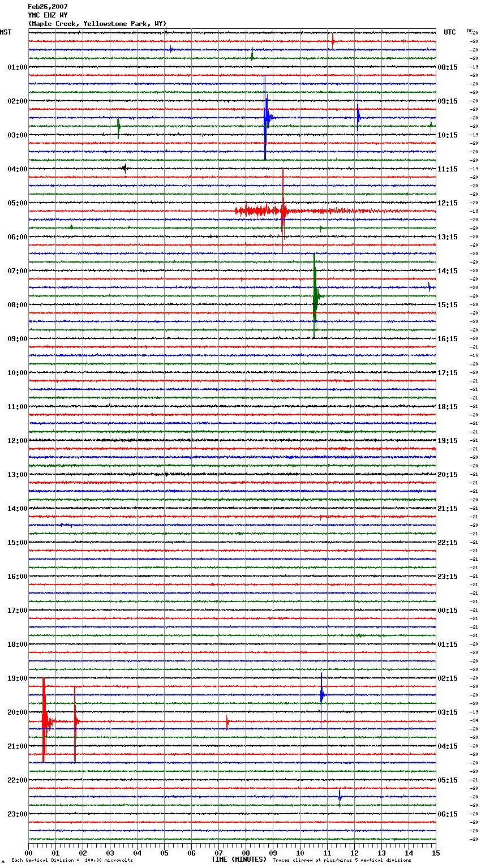Click the '12:00' MST time label
Screen dimensions: 481x868
[18, 441]
